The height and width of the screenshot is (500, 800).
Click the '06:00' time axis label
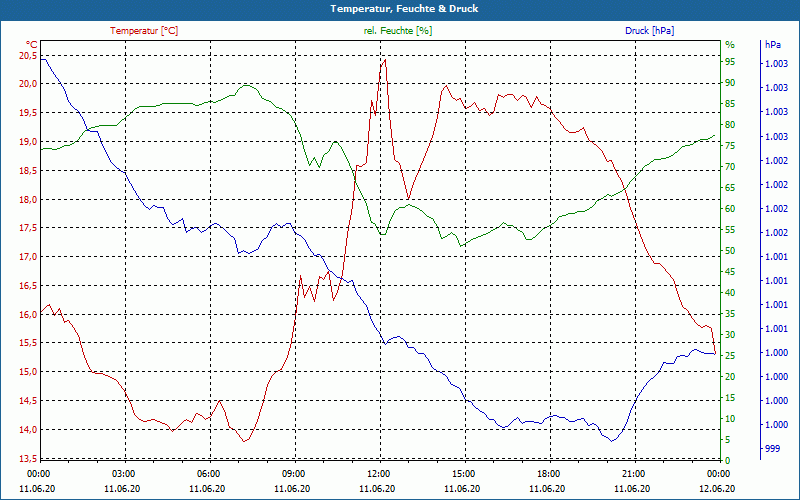point(208,473)
